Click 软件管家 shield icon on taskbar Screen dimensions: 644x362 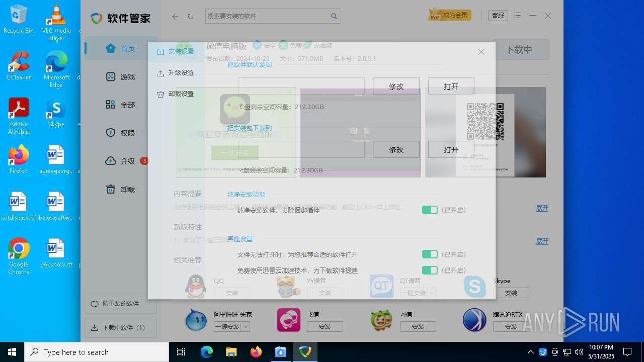click(x=305, y=352)
